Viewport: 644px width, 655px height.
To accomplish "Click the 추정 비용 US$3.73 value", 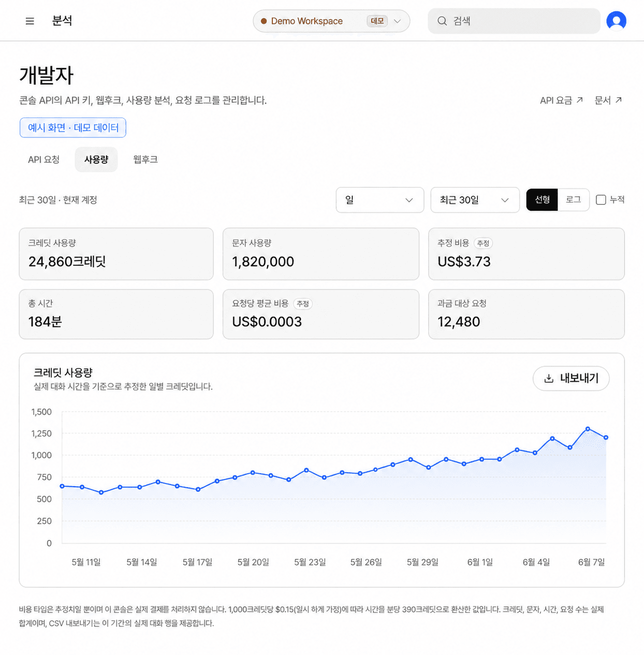I will (x=464, y=261).
